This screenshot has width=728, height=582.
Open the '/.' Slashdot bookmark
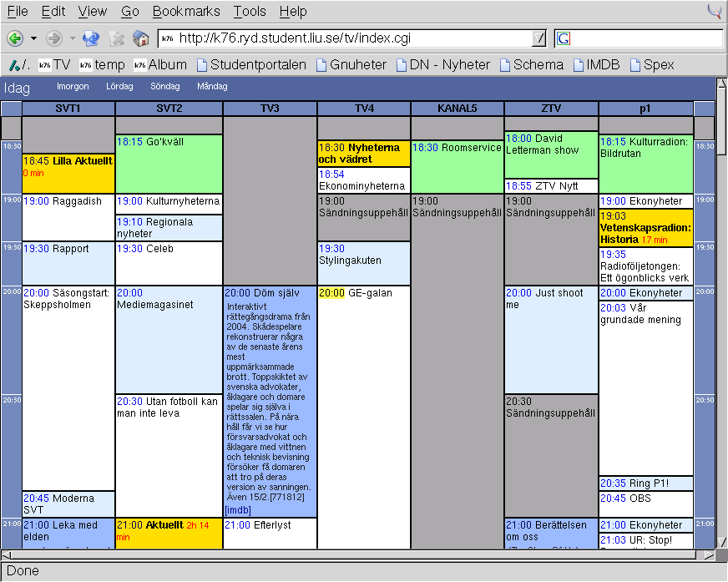click(x=19, y=65)
